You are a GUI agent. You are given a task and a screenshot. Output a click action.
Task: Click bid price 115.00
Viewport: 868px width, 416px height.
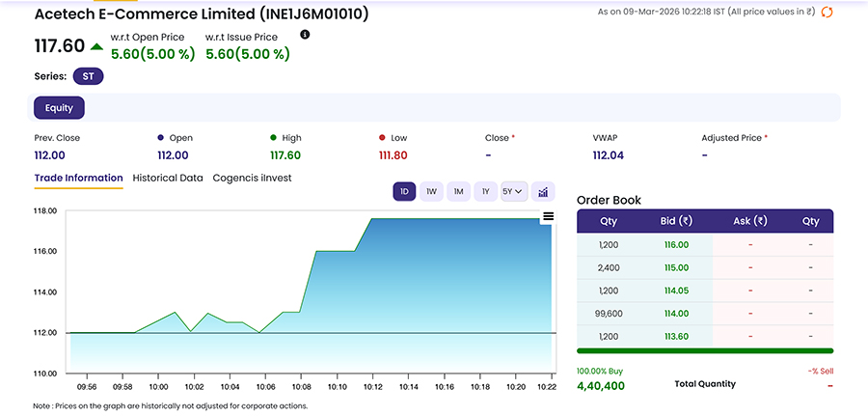[x=676, y=267]
